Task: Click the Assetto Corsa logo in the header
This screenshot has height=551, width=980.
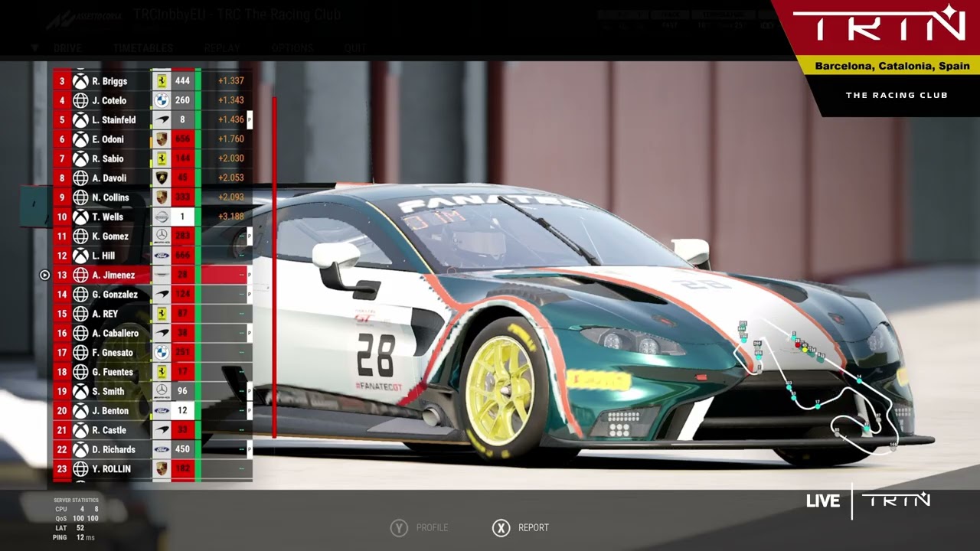Action: (x=83, y=19)
